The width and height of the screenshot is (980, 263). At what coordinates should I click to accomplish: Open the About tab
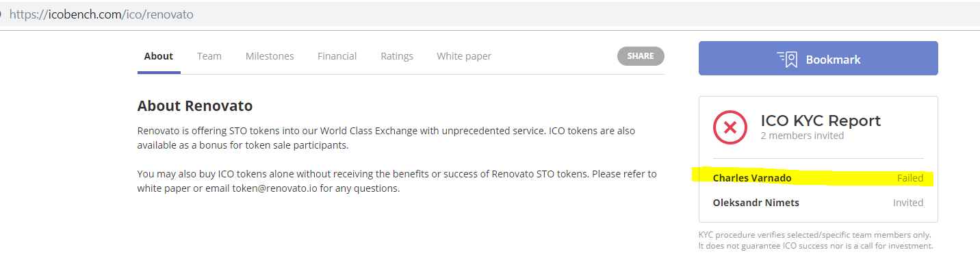(159, 56)
